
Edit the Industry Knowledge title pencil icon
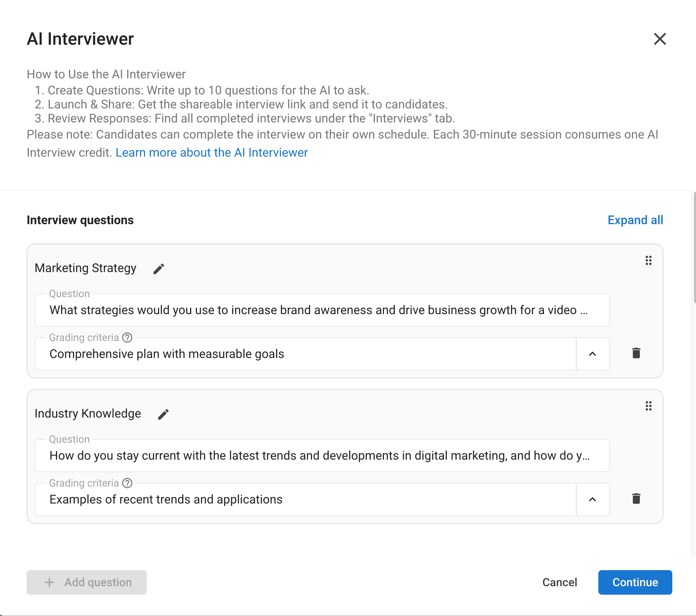[163, 414]
